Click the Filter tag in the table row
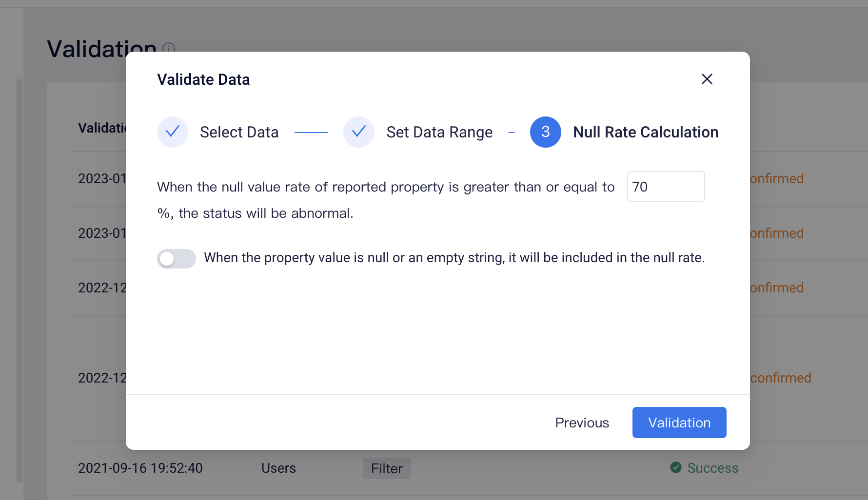Viewport: 868px width, 500px height. (x=387, y=468)
